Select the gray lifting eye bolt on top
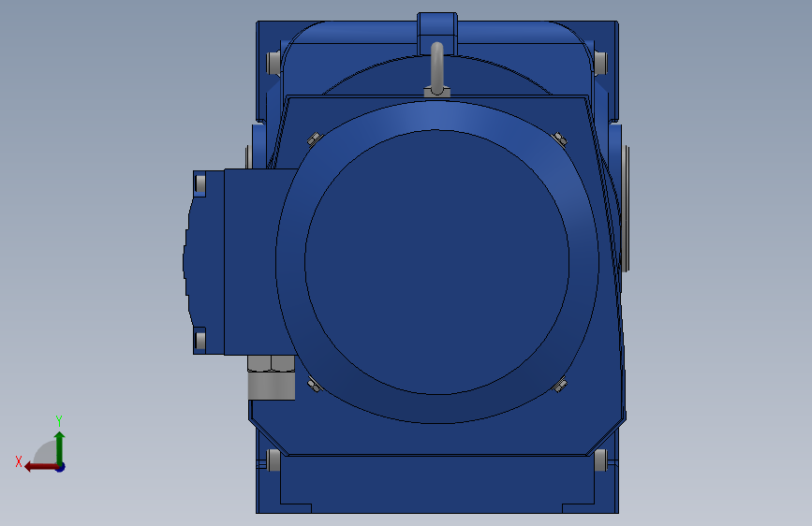 click(x=437, y=69)
